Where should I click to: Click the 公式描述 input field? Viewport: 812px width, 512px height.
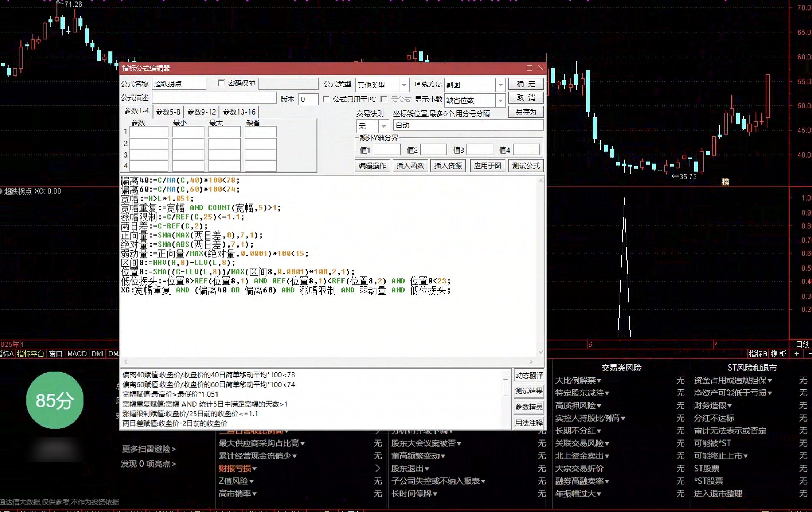coord(214,98)
